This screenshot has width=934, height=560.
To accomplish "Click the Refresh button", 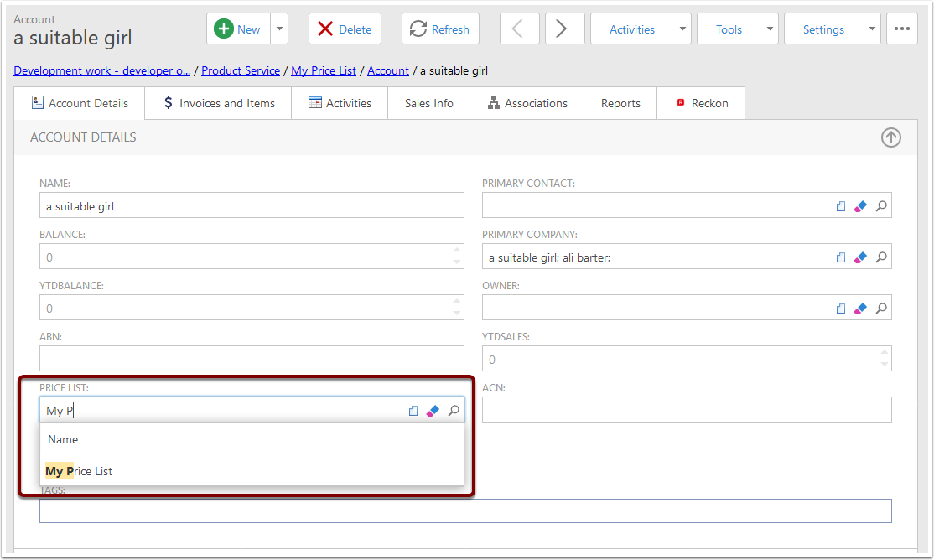I will [440, 29].
